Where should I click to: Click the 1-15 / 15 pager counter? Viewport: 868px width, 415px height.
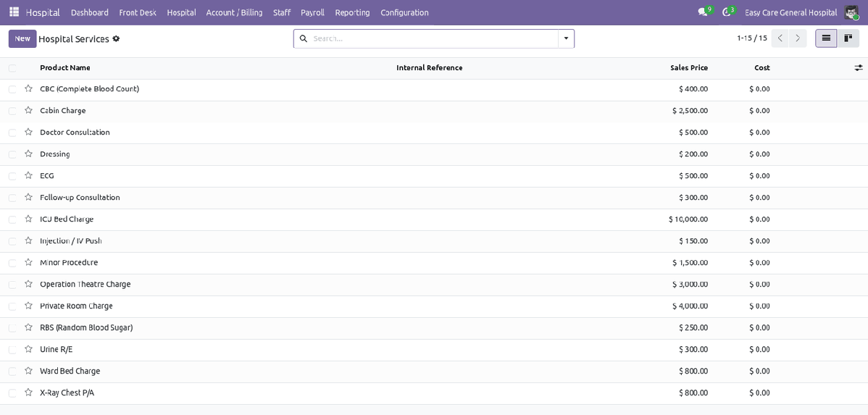click(752, 38)
